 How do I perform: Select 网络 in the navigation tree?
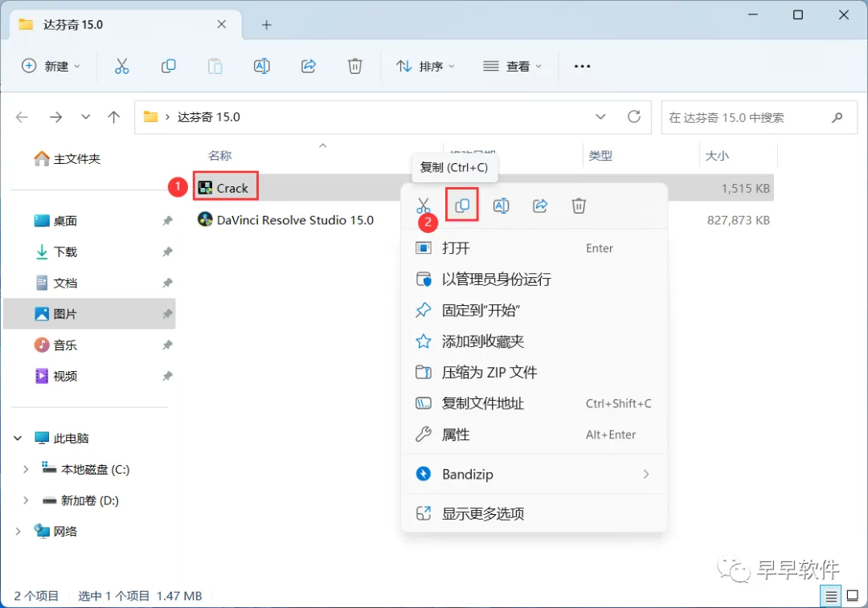click(56, 531)
